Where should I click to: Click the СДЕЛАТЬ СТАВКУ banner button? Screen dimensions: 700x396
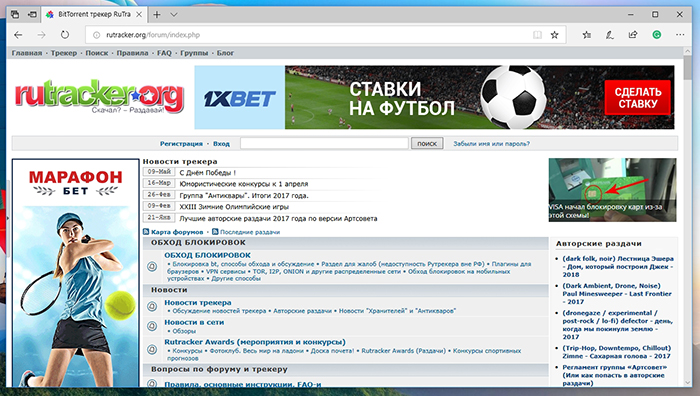638,98
